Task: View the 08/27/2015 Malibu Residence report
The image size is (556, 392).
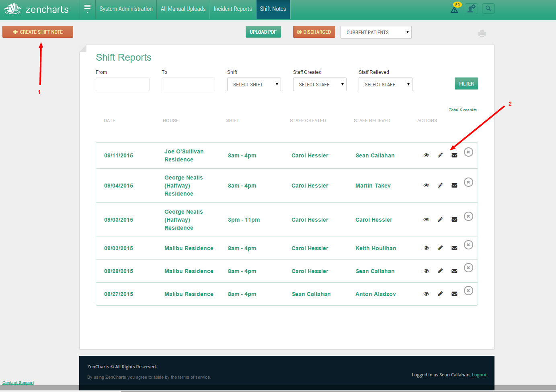Action: pos(426,294)
